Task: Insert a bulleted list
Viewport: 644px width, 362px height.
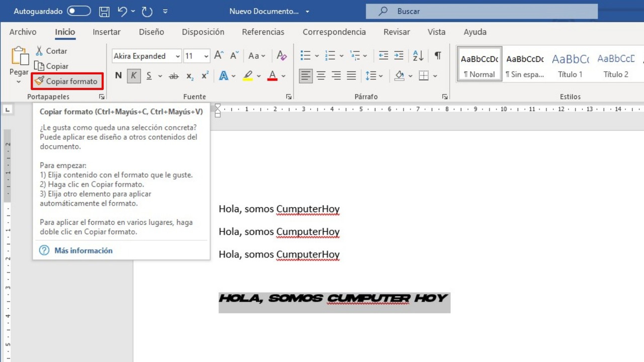Action: [x=306, y=55]
